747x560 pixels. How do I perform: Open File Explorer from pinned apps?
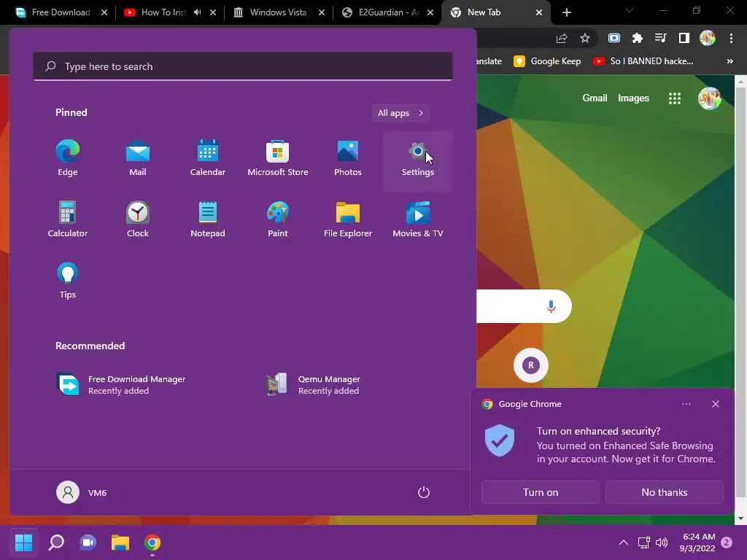tap(348, 220)
